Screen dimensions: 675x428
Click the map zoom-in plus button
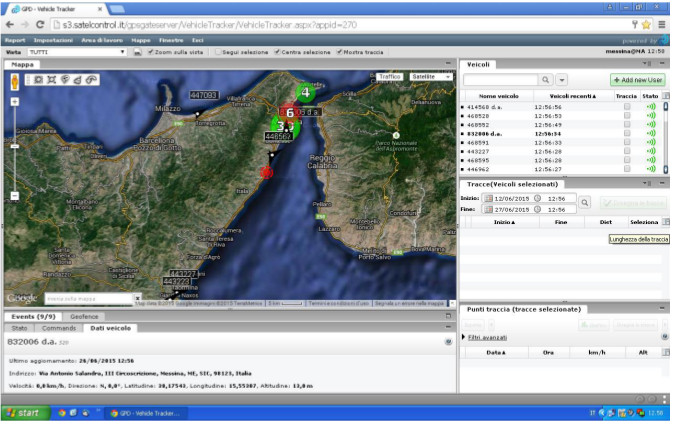14,101
